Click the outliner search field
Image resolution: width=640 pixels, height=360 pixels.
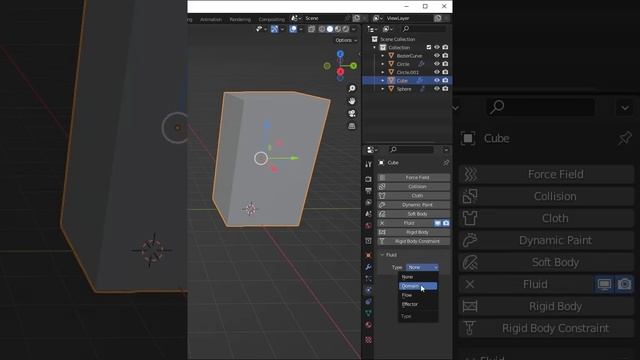point(424,29)
